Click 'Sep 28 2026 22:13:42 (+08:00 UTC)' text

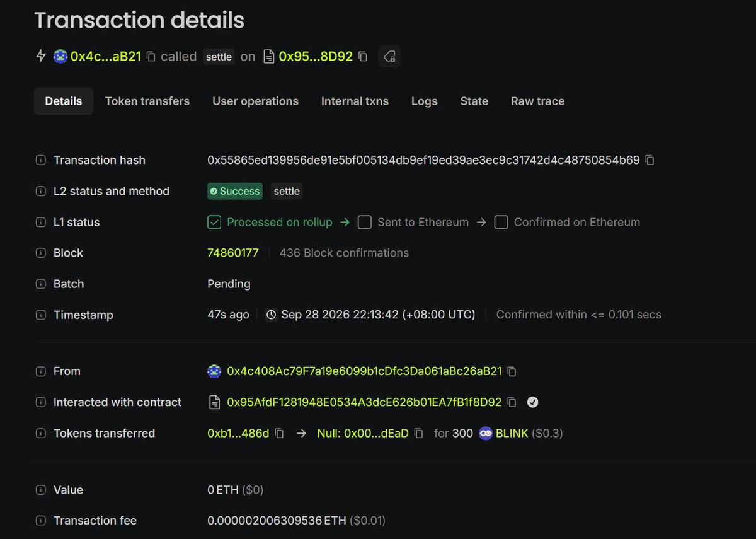(x=378, y=315)
